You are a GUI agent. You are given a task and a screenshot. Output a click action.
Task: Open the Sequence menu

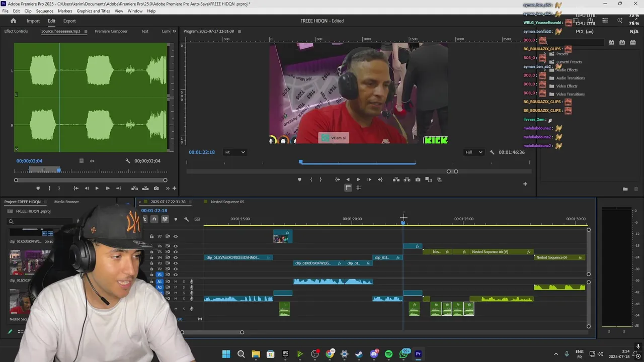pos(44,11)
